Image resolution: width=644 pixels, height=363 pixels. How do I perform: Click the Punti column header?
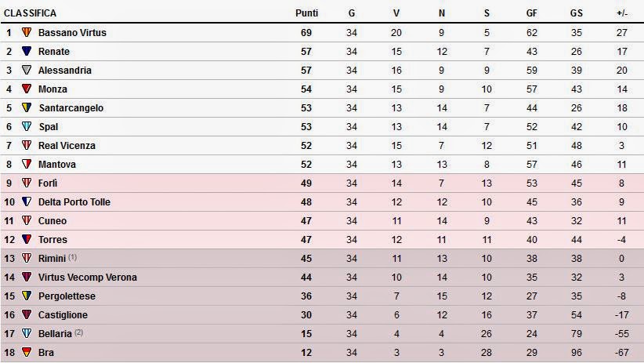(306, 13)
